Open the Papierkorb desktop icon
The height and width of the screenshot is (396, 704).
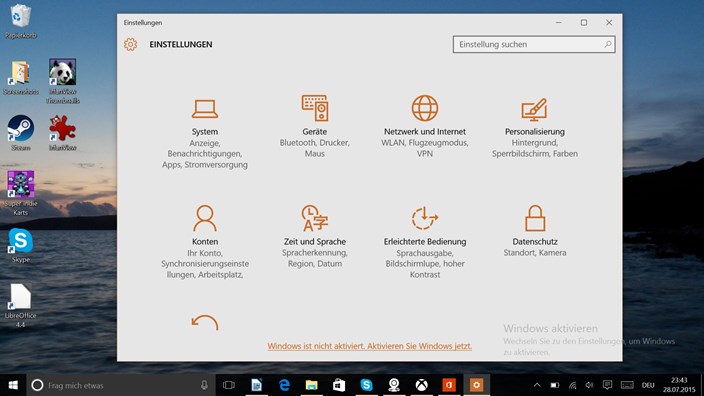(21, 21)
